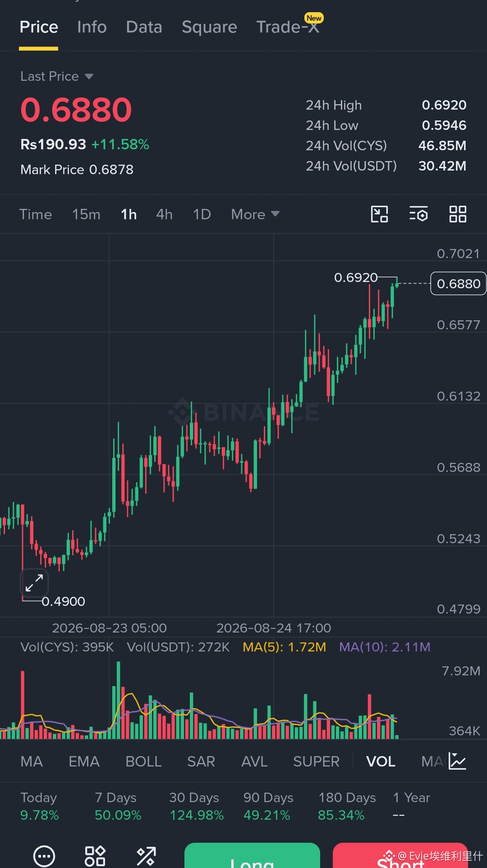Switch to the Price tab
The width and height of the screenshot is (487, 868).
tap(39, 27)
